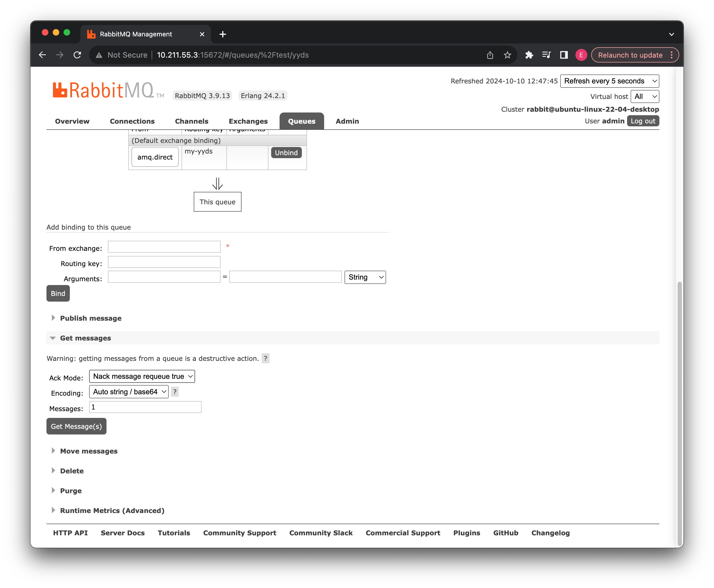The image size is (714, 588).
Task: Change the Ack Mode dropdown
Action: coord(142,376)
